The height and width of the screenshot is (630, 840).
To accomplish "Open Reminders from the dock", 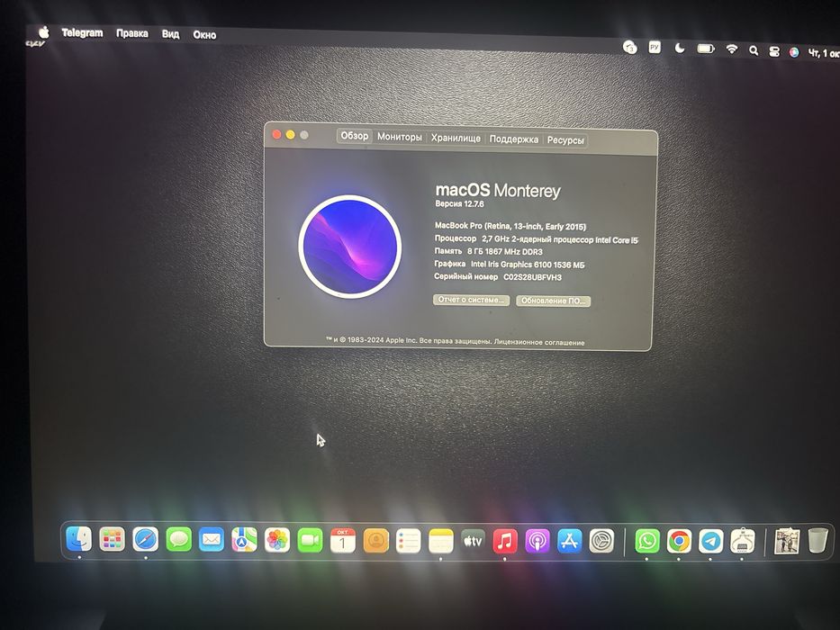I will (x=408, y=541).
